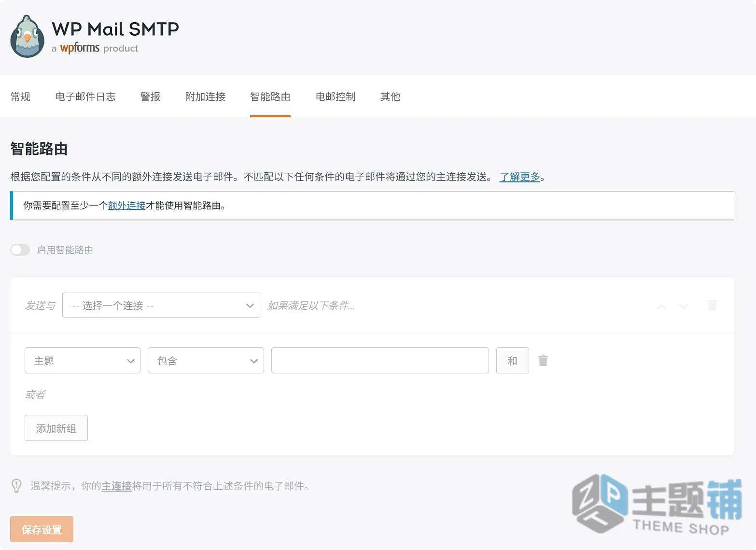Move routing rule up with arrow
This screenshot has width=756, height=550.
661,306
